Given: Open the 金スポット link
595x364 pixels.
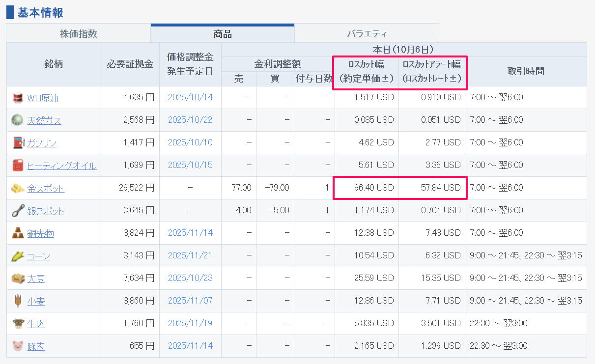Looking at the screenshot, I should tap(46, 189).
